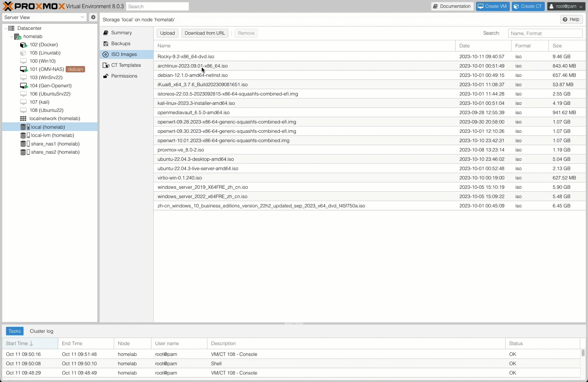
Task: Click the CT Templates file icon
Action: [x=106, y=65]
